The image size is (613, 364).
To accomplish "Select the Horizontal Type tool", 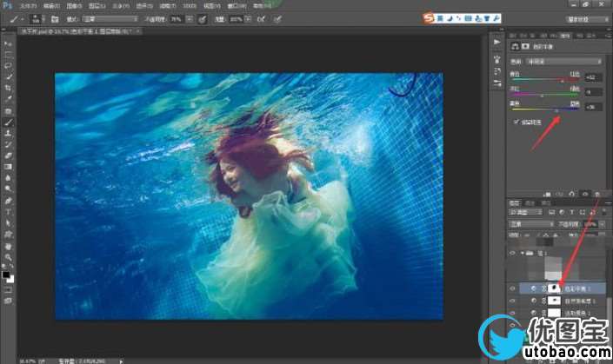I will [8, 212].
